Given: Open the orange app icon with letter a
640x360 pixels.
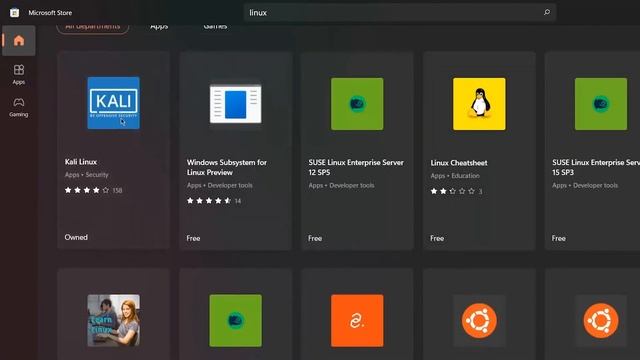Looking at the screenshot, I should pyautogui.click(x=357, y=320).
